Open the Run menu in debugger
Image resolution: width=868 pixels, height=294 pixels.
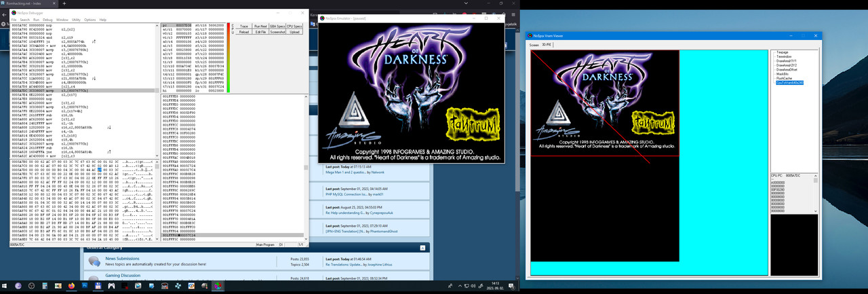click(36, 20)
